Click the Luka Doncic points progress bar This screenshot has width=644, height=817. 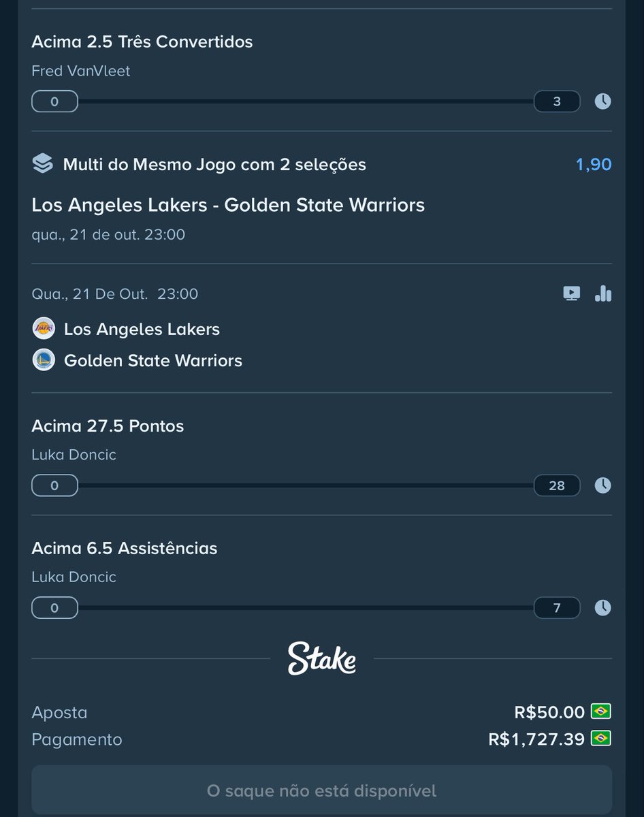(x=306, y=485)
